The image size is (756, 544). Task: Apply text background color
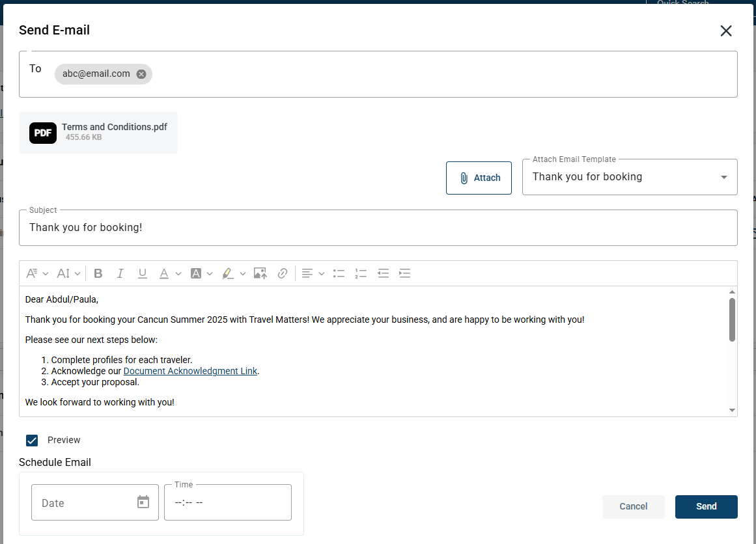tap(196, 273)
